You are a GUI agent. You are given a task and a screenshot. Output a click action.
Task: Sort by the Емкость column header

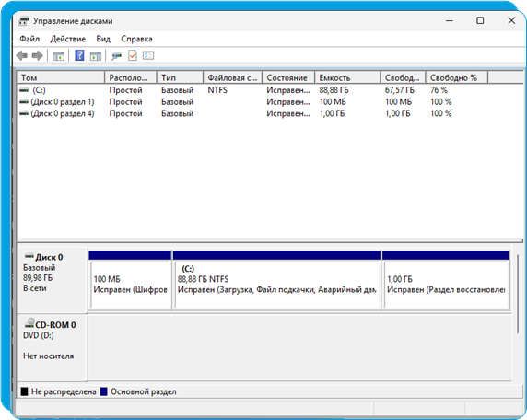click(x=348, y=77)
